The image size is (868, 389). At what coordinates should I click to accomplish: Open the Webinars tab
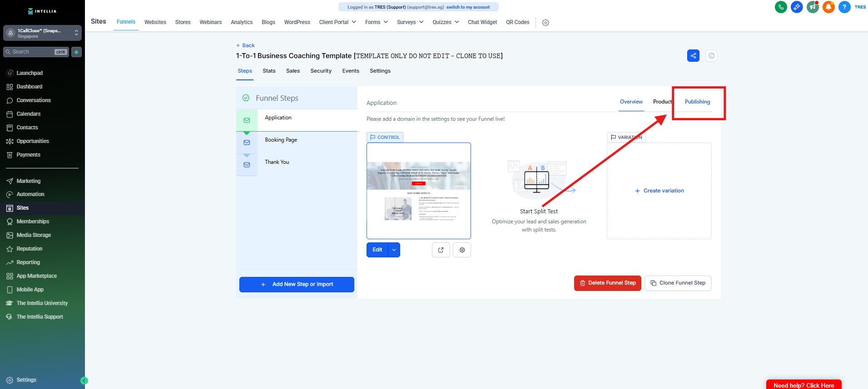click(211, 22)
